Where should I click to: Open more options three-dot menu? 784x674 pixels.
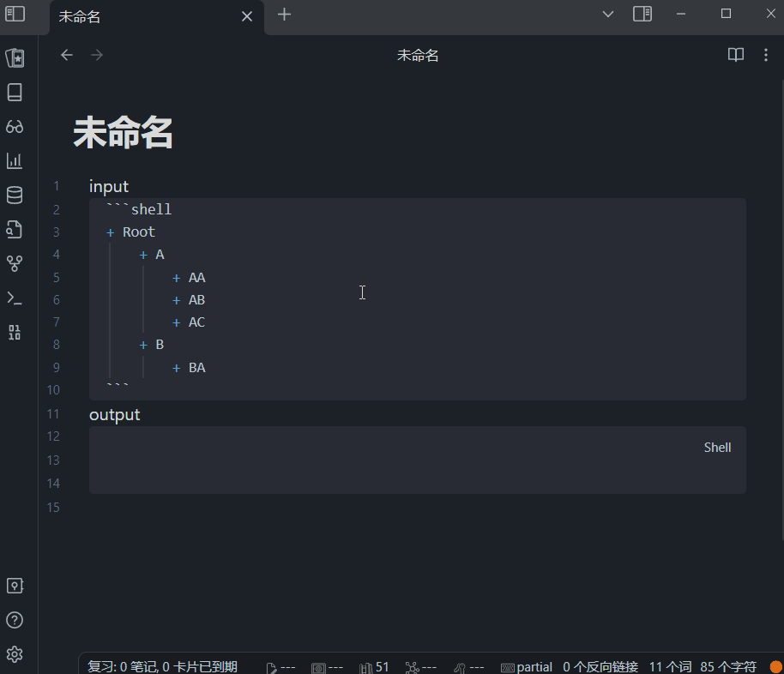(x=765, y=55)
